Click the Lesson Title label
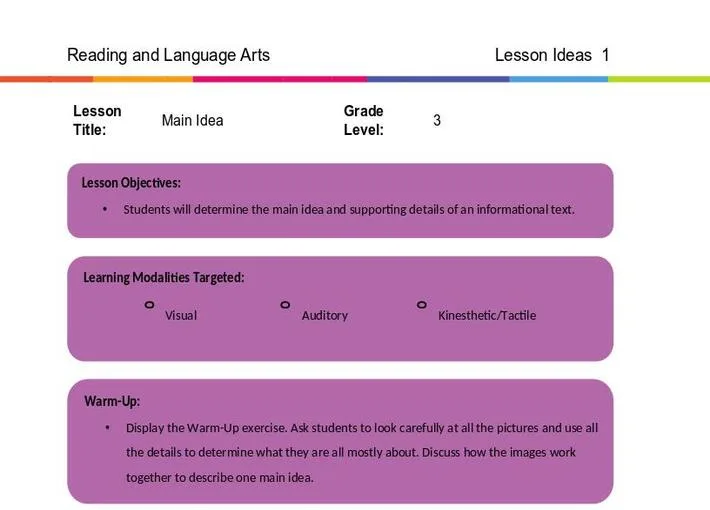The image size is (710, 510). [97, 120]
